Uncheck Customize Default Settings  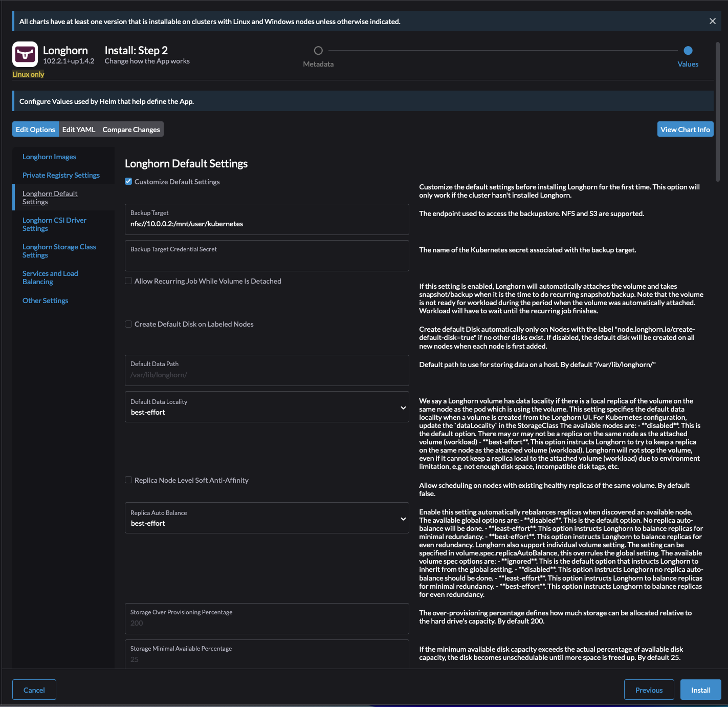(129, 182)
